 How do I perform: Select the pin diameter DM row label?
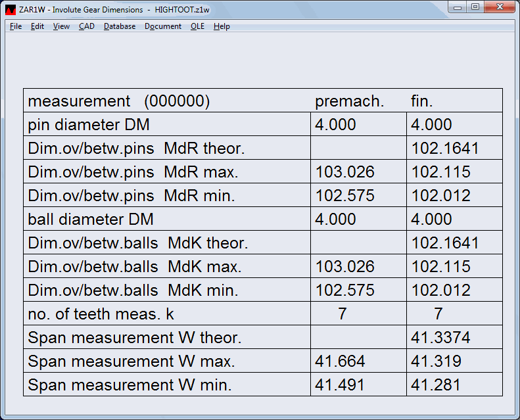click(x=93, y=125)
